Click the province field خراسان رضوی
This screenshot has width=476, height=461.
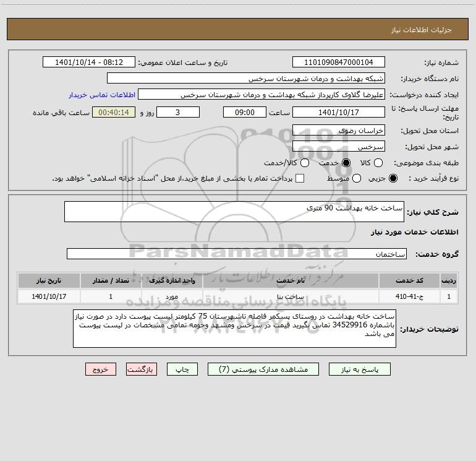click(x=339, y=130)
